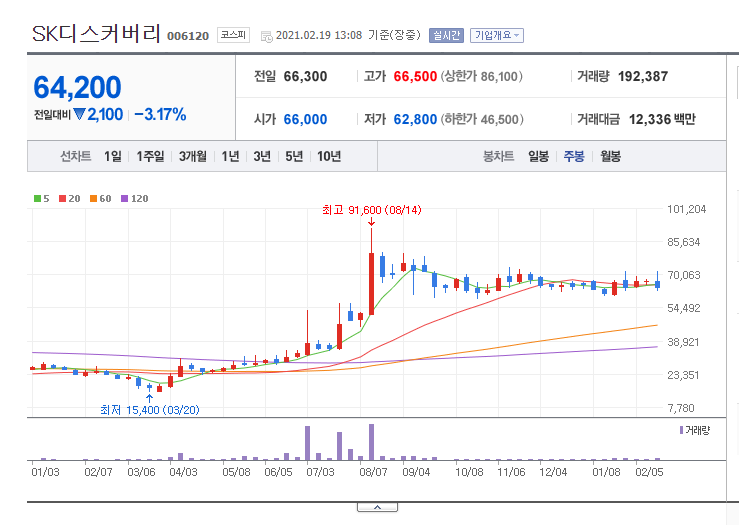Viewport: 739px width, 525px height.
Task: Select the 1일 line chart tab
Action: [x=113, y=156]
